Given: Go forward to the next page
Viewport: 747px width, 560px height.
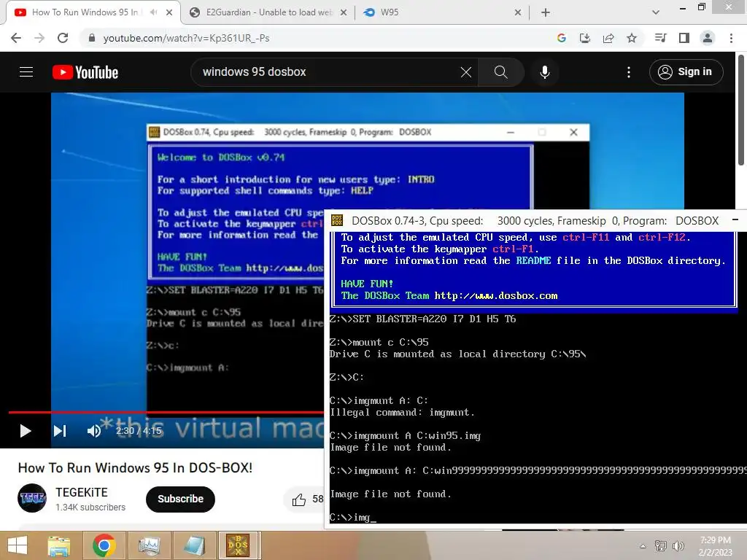Looking at the screenshot, I should point(39,38).
